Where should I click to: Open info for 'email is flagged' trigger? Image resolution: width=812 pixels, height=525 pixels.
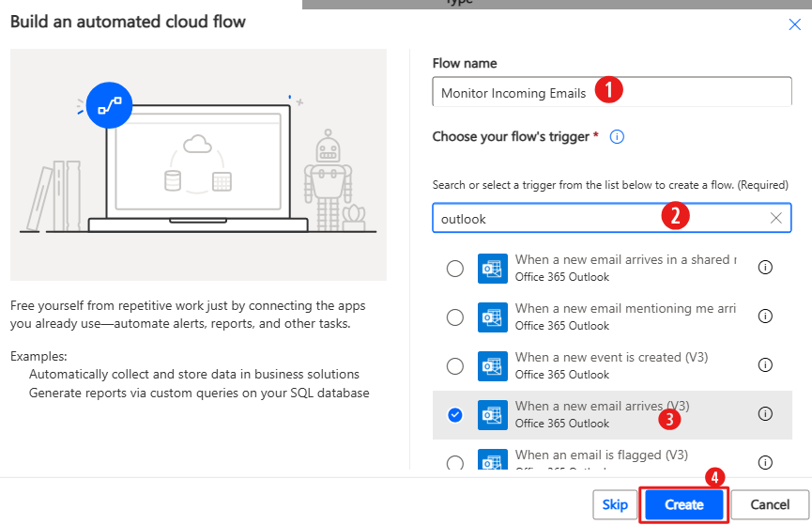coord(765,462)
